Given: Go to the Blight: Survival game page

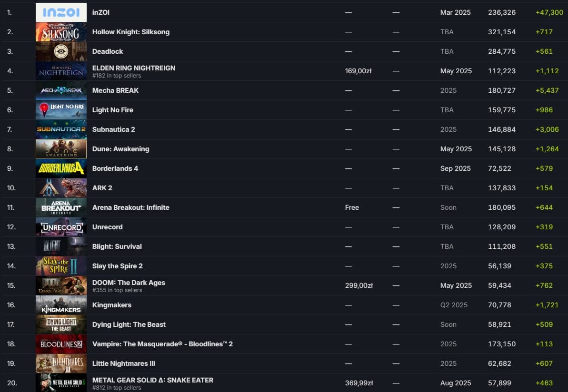Looking at the screenshot, I should click(117, 246).
